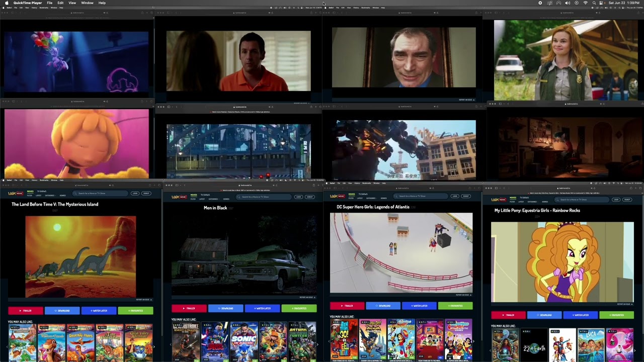Open the Great Valley Adventure poster thumbnail

138,343
